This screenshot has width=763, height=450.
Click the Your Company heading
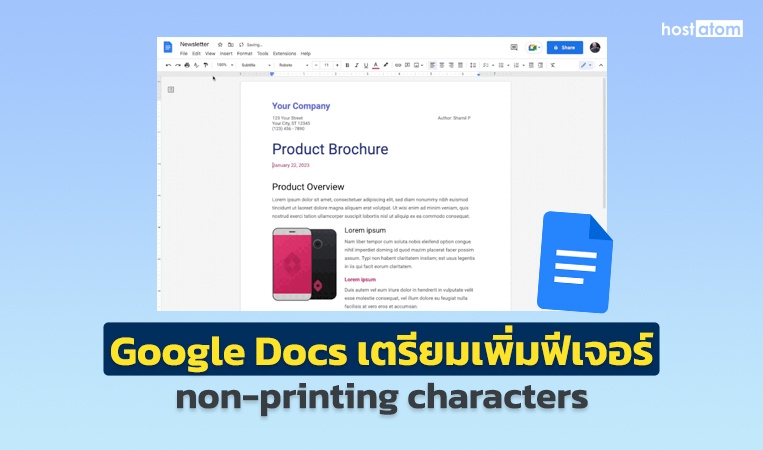coord(301,106)
